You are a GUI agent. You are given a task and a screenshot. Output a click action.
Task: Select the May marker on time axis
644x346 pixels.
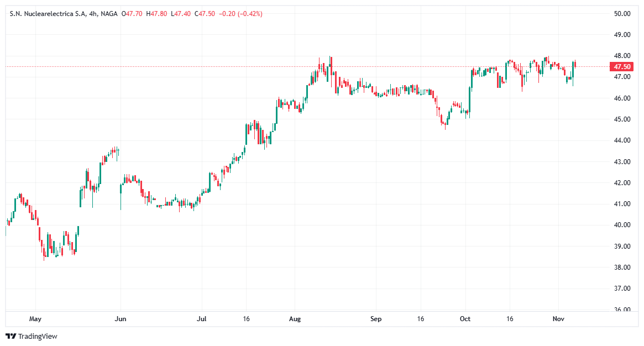pyautogui.click(x=35, y=319)
